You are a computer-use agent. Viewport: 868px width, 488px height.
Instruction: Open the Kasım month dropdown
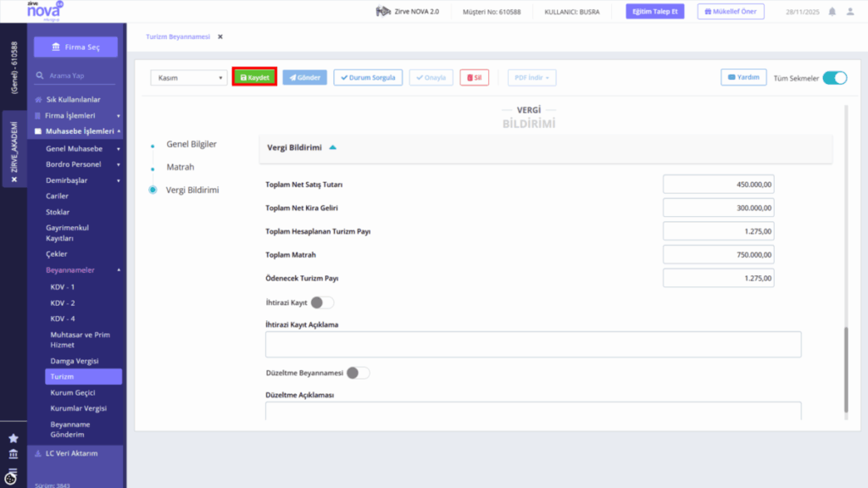[189, 77]
